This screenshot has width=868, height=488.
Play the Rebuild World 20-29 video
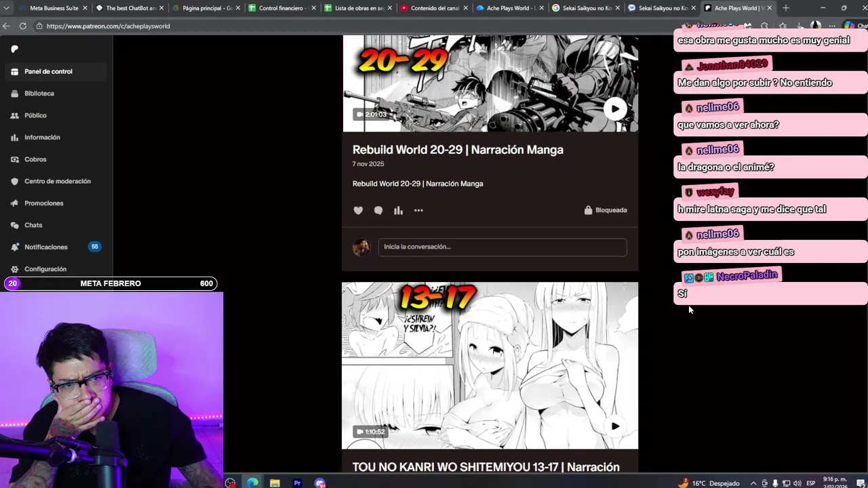[614, 108]
